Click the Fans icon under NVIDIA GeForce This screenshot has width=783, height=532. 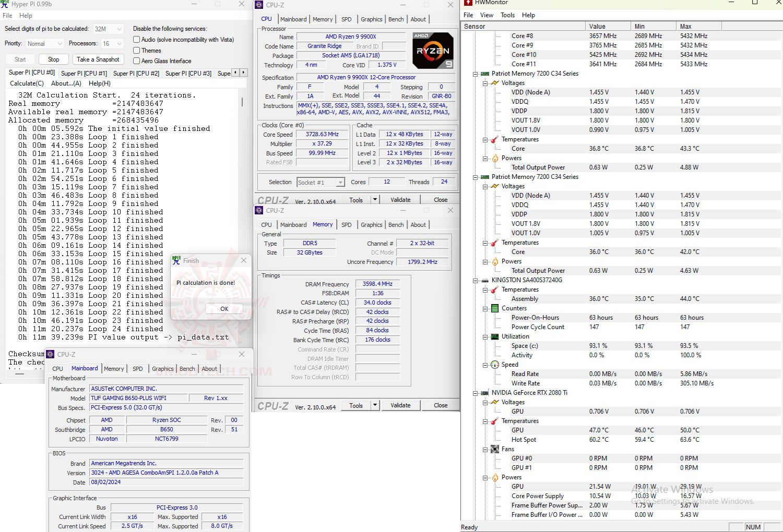495,449
